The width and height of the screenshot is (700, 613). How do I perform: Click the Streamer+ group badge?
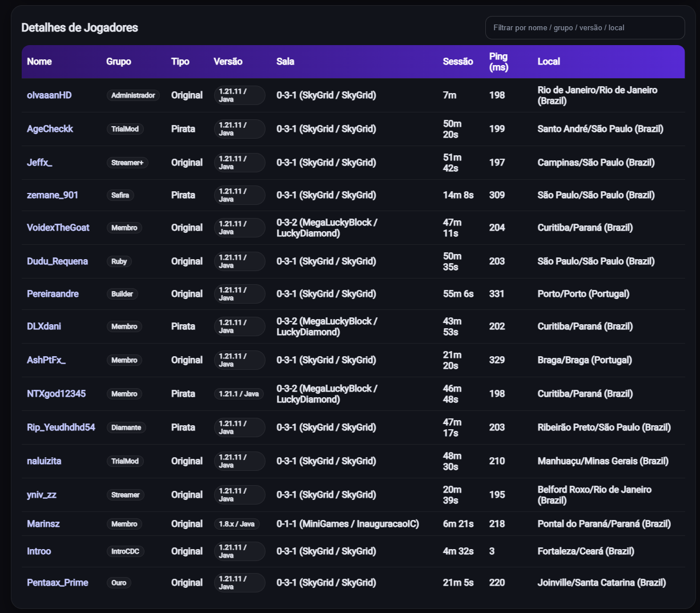[x=127, y=163]
